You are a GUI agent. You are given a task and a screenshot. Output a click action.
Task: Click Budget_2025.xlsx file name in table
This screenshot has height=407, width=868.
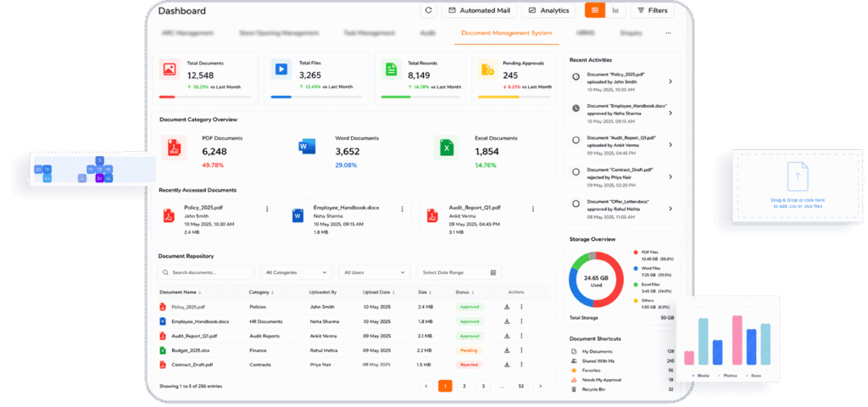point(191,350)
